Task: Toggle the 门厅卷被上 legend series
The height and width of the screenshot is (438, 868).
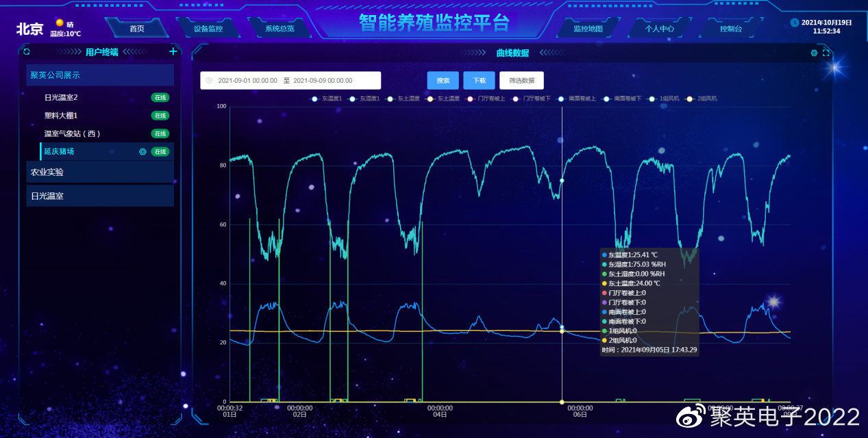Action: (484, 99)
